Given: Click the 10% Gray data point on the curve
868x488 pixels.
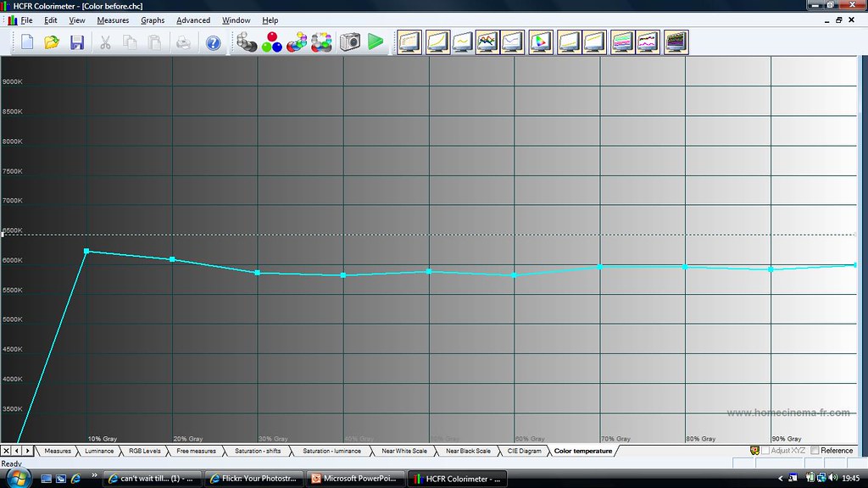Looking at the screenshot, I should coord(86,252).
